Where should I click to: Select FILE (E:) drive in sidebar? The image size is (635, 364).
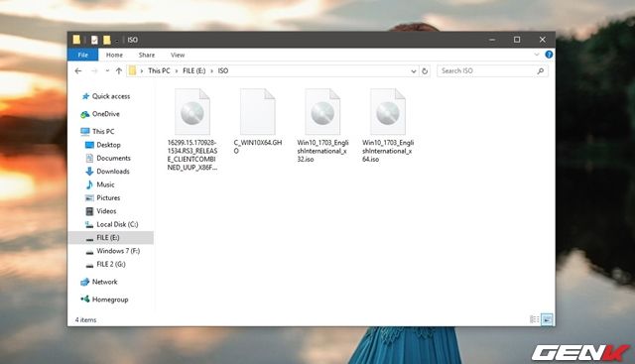pyautogui.click(x=111, y=238)
